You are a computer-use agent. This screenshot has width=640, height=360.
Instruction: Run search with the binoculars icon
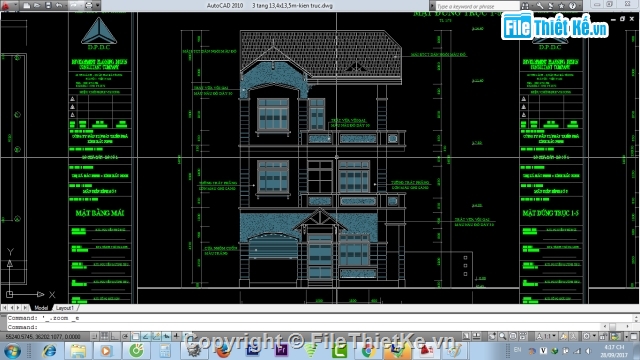tap(525, 6)
